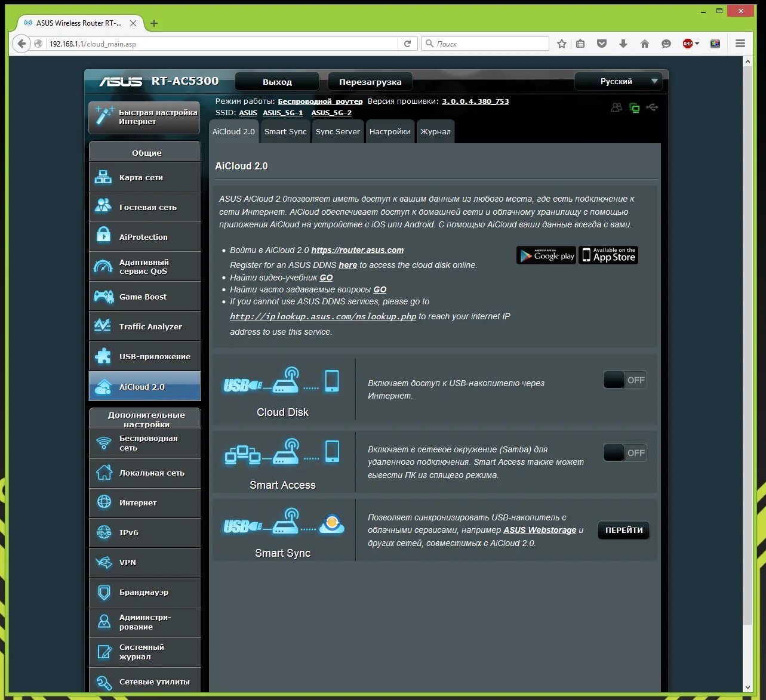The height and width of the screenshot is (700, 766).
Task: Open ASUS Webstorage link
Action: [x=540, y=530]
